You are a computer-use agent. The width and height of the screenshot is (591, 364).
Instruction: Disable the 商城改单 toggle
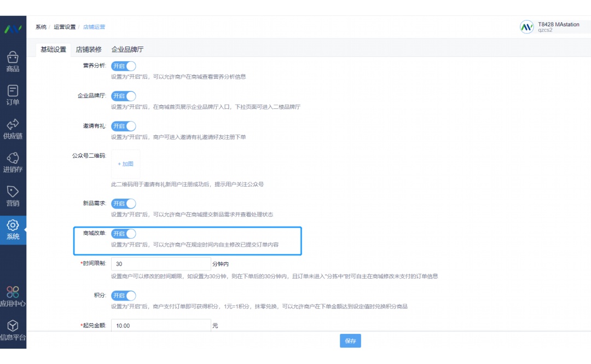[123, 233]
